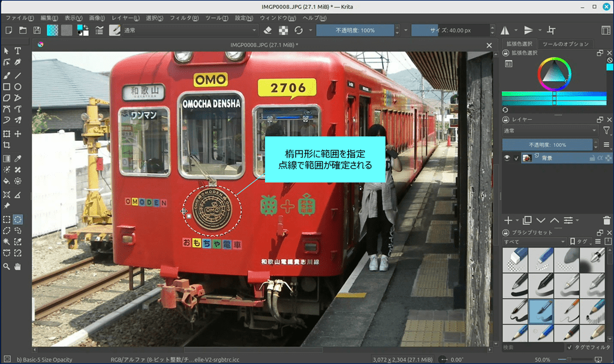Mirror canvas horizontally with flip icon

point(505,30)
